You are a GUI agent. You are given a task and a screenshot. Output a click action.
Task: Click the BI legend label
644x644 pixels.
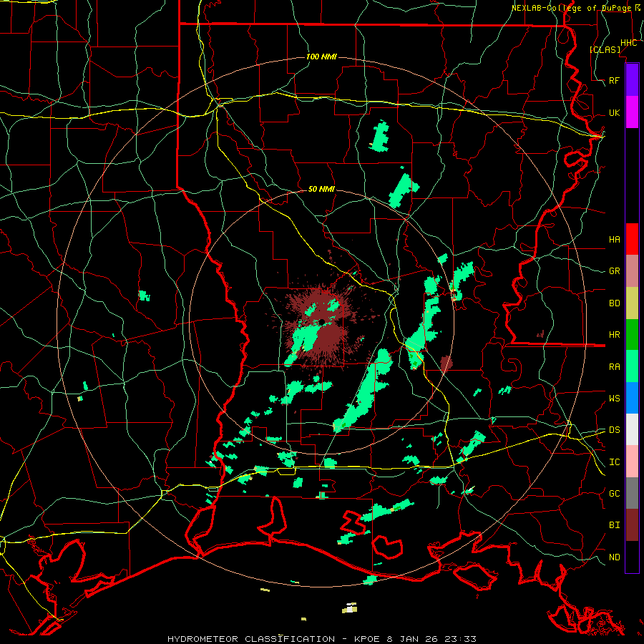[614, 525]
